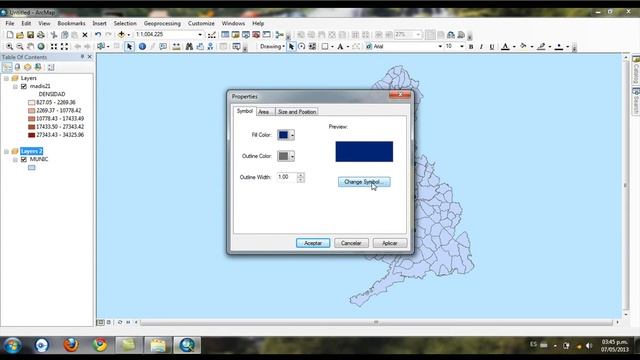This screenshot has height=360, width=640.
Task: Click the List By Visibility icon
Action: [x=27, y=67]
